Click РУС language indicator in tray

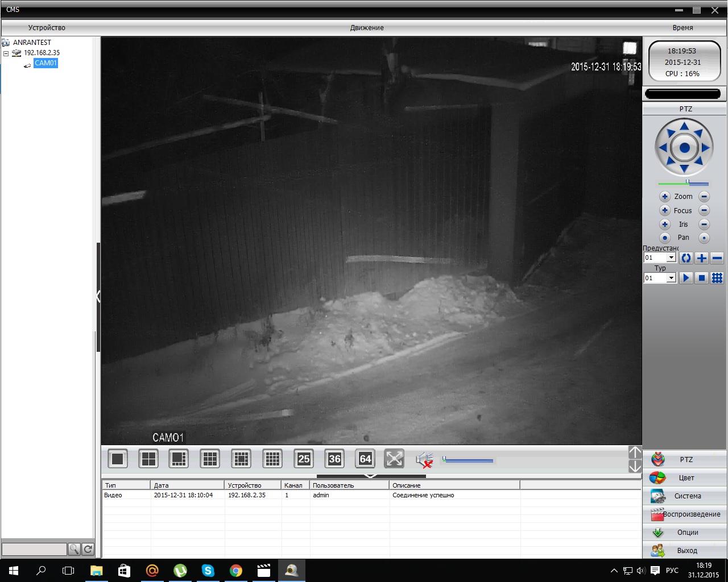(x=672, y=571)
